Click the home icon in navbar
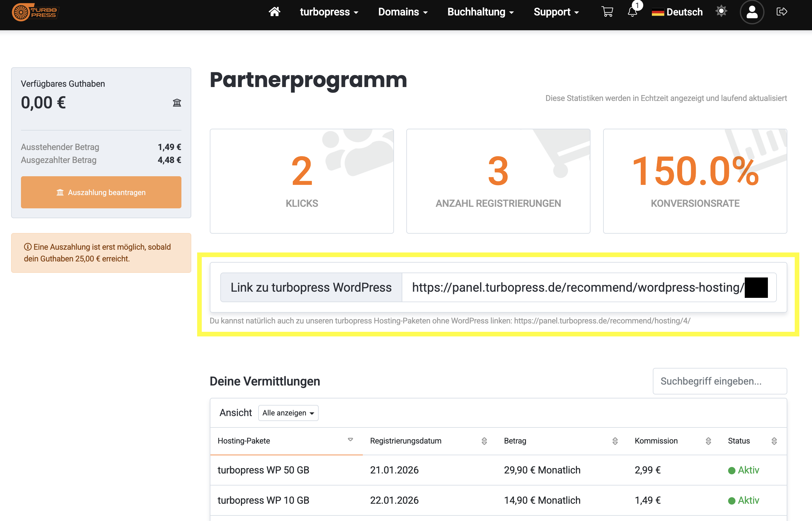Viewport: 812px width, 521px height. click(x=274, y=12)
